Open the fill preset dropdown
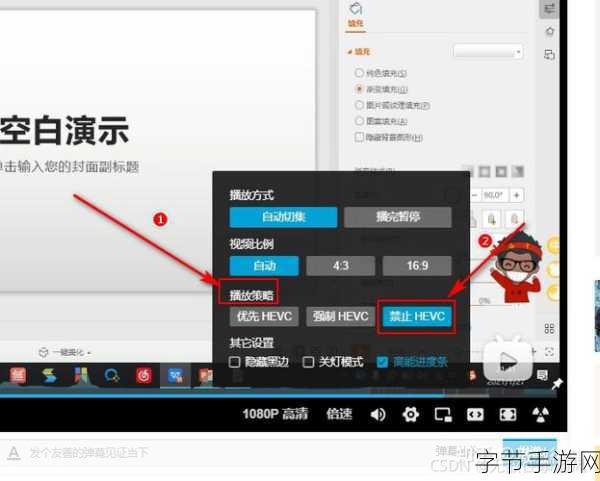Image resolution: width=600 pixels, height=481 pixels. (x=488, y=50)
